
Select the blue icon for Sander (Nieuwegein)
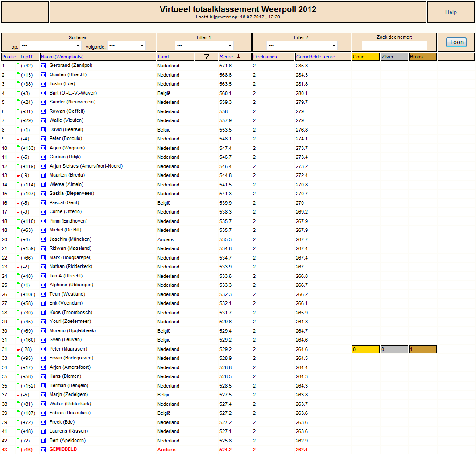point(43,102)
